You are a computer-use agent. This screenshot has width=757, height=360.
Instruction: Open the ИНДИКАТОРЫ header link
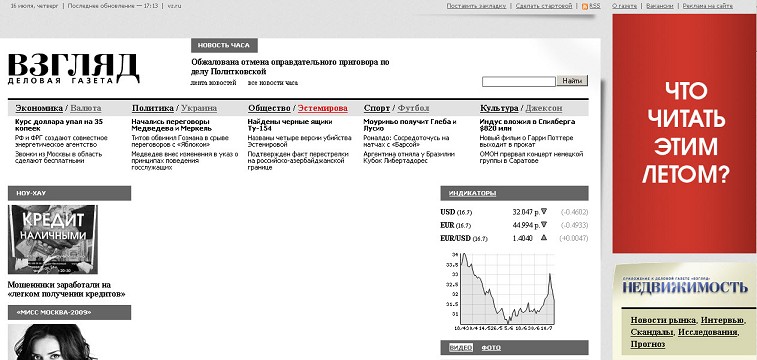tap(472, 194)
